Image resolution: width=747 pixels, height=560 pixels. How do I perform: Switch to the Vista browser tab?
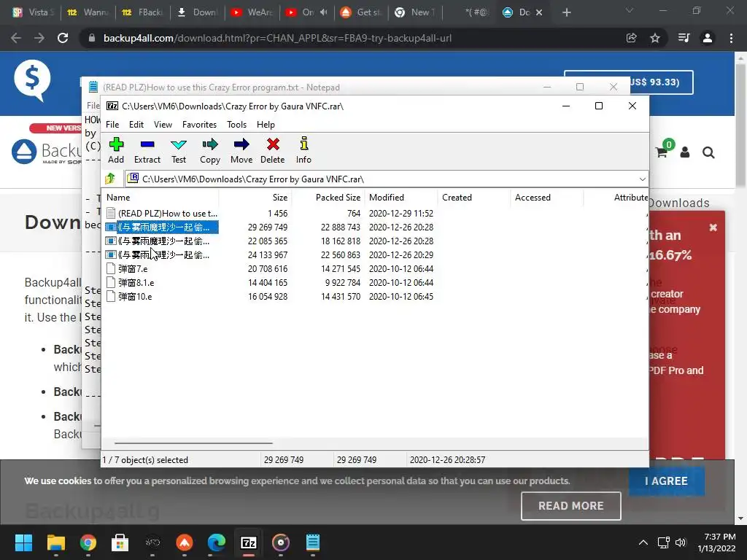(x=34, y=12)
